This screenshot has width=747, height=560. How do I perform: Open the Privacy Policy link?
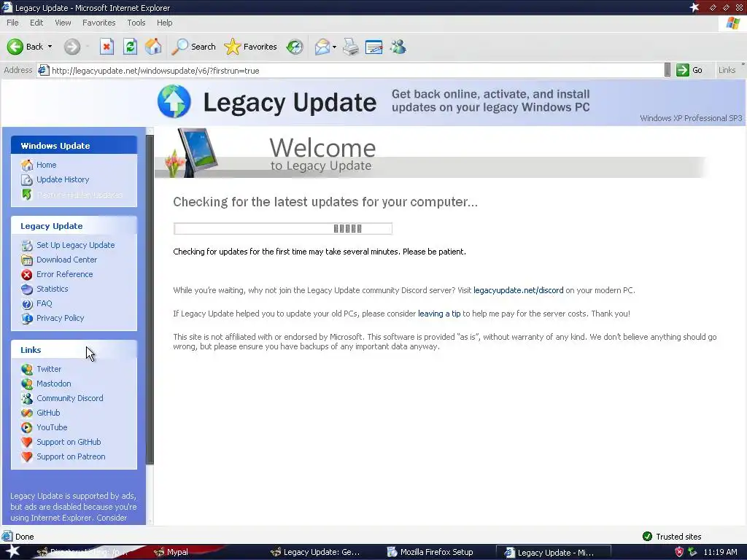[x=60, y=318]
